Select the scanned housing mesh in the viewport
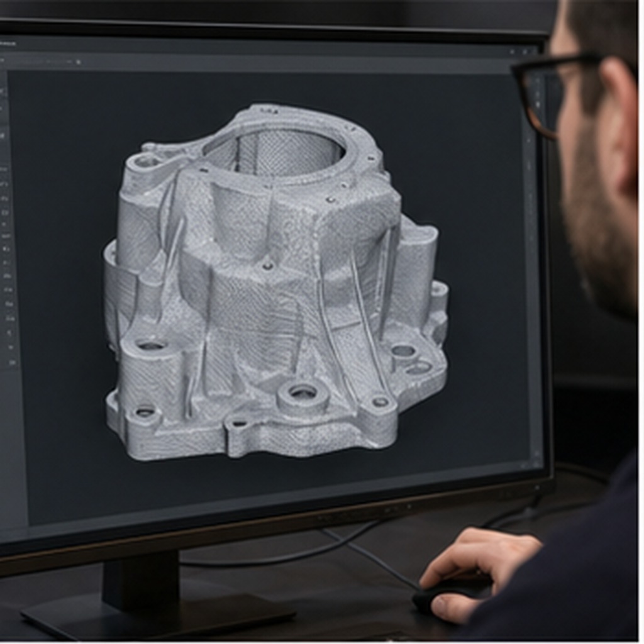 [275, 284]
